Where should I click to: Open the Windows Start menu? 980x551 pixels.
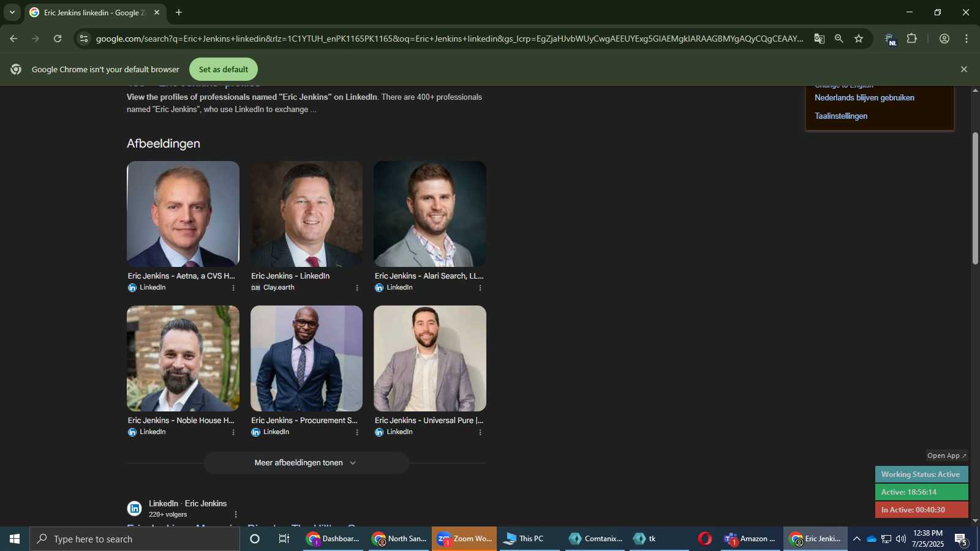click(x=15, y=539)
